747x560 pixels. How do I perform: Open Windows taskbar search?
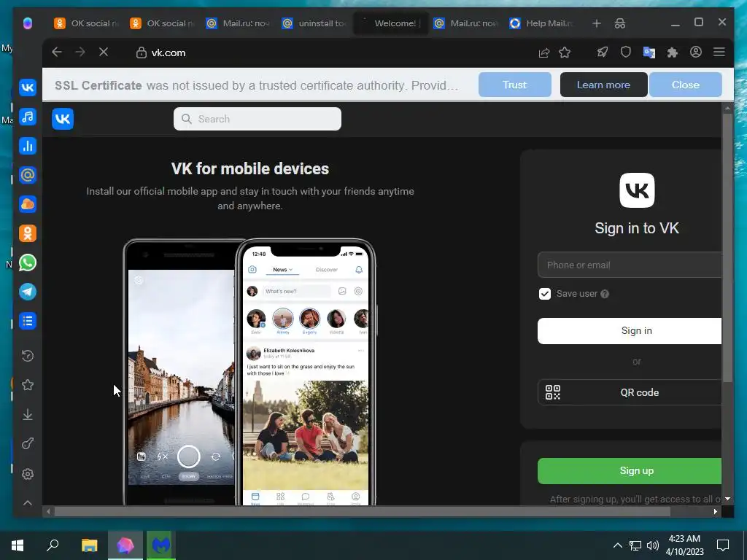(53, 545)
